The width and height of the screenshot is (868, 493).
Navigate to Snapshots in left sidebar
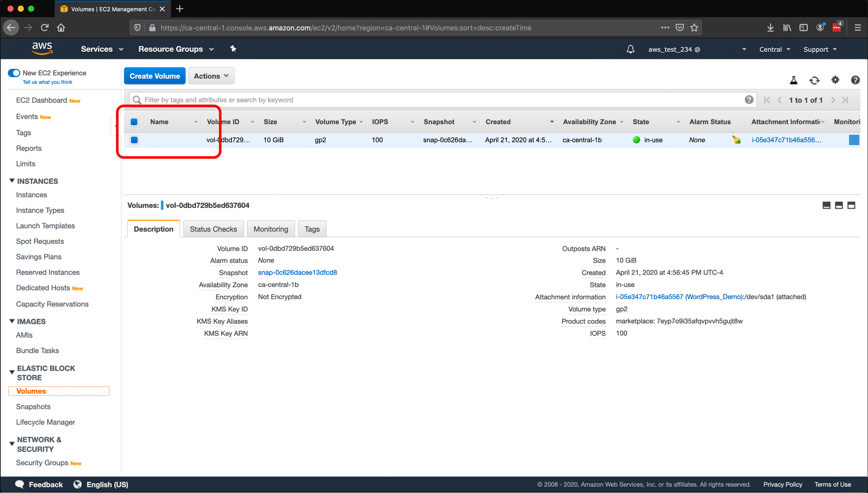[x=34, y=406]
